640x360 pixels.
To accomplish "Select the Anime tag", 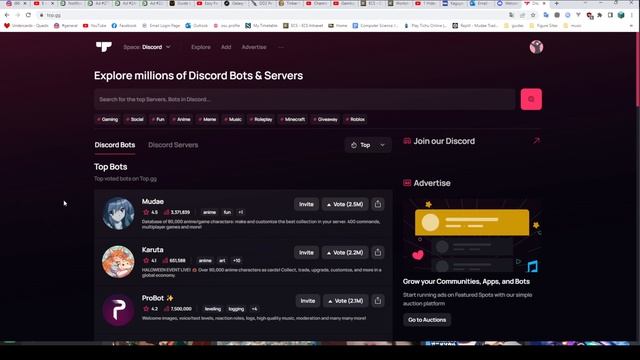I will [182, 119].
